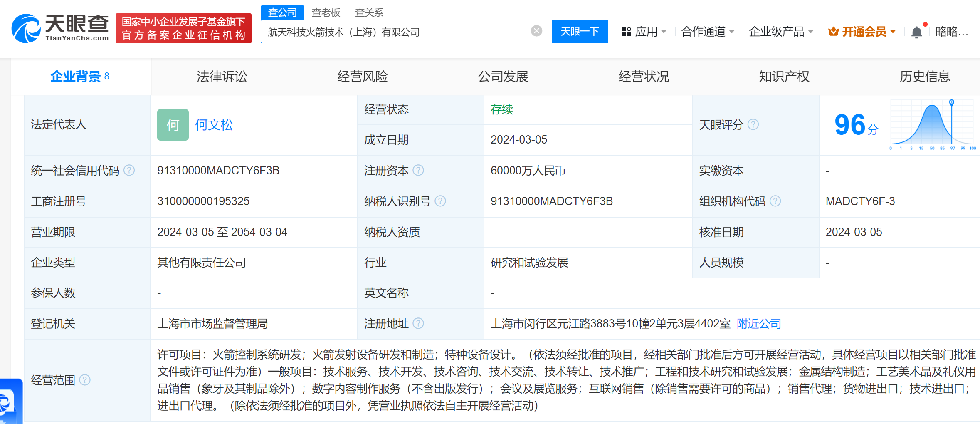Click help icon beside 天眼评分
980x424 pixels.
click(753, 124)
